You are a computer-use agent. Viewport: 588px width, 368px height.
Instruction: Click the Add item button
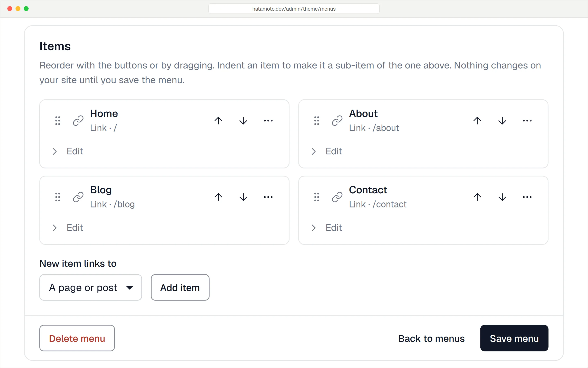click(x=180, y=287)
